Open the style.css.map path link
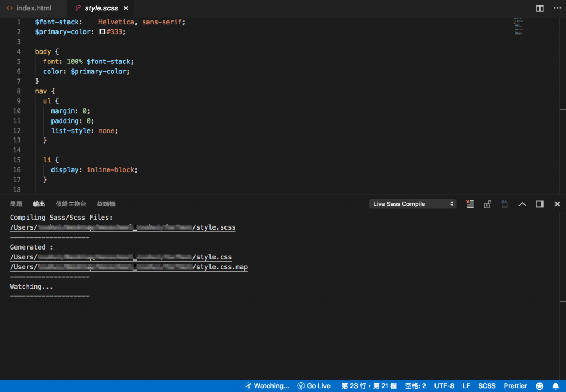This screenshot has width=566, height=392. [x=128, y=267]
